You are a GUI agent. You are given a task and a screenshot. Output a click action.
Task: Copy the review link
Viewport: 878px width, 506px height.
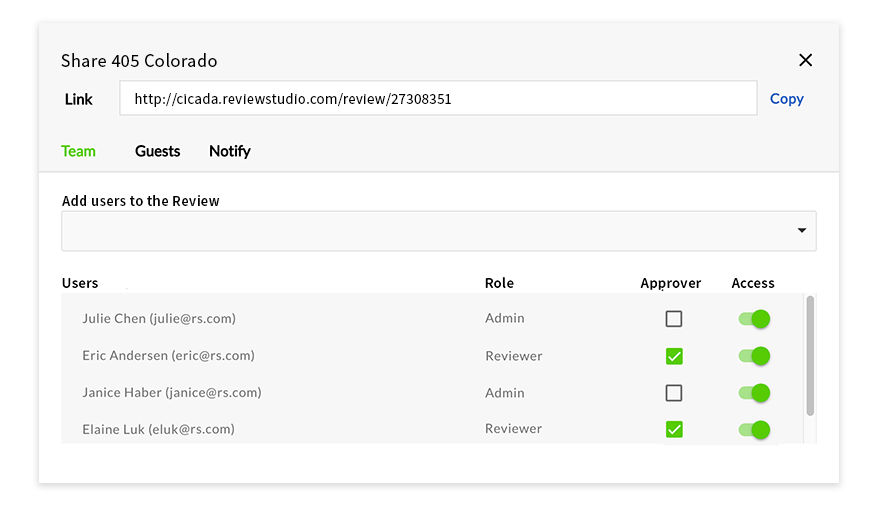tap(786, 99)
